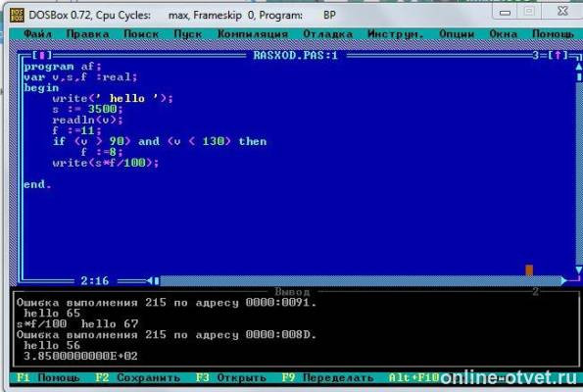Click the vertical scrollbar down arrow
The width and height of the screenshot is (583, 392).
(x=578, y=270)
